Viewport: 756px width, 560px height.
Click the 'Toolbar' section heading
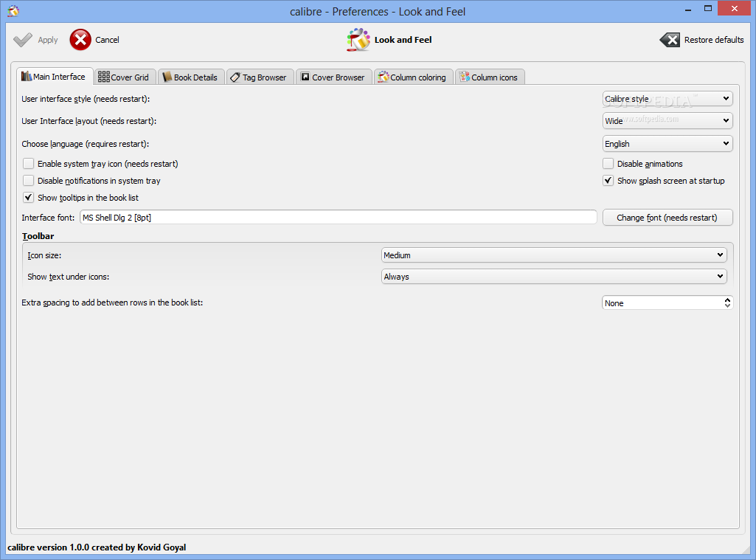(38, 236)
